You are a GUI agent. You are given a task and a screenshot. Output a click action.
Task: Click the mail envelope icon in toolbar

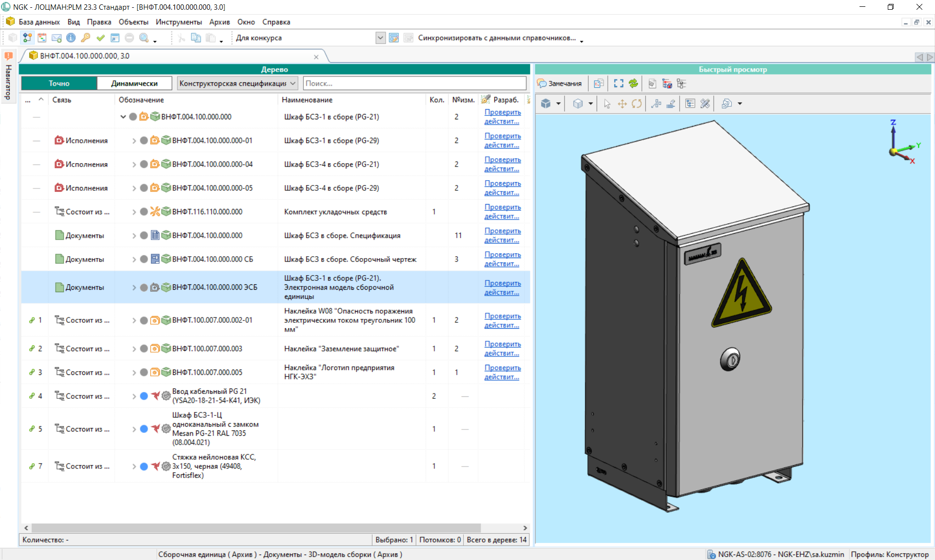click(56, 38)
